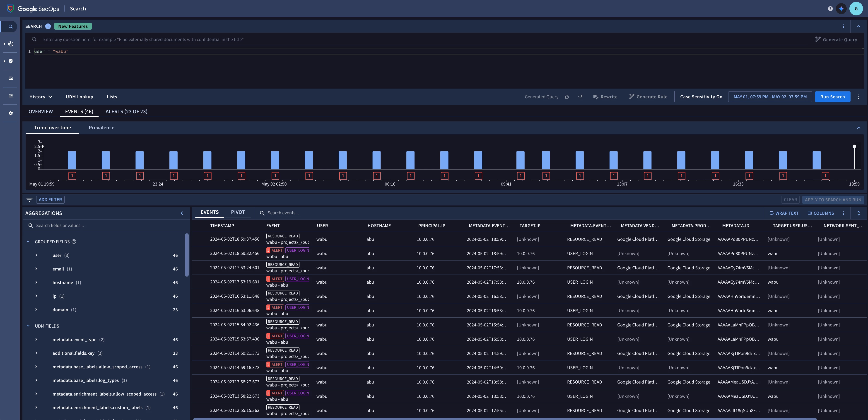Open the user account avatar G
868x420 pixels.
point(856,9)
